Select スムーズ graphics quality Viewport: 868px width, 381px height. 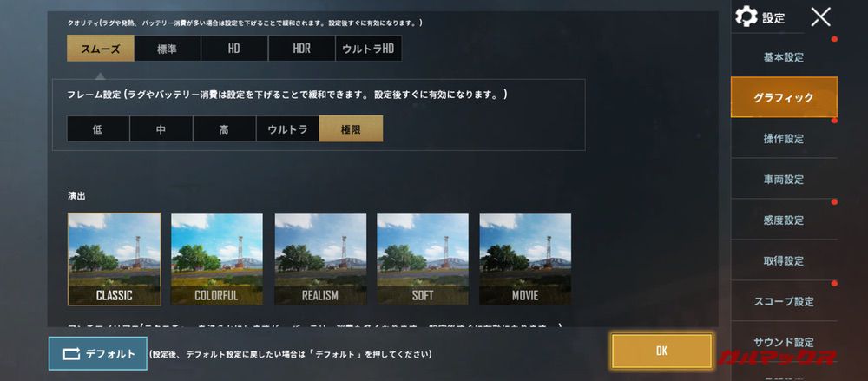[x=100, y=49]
